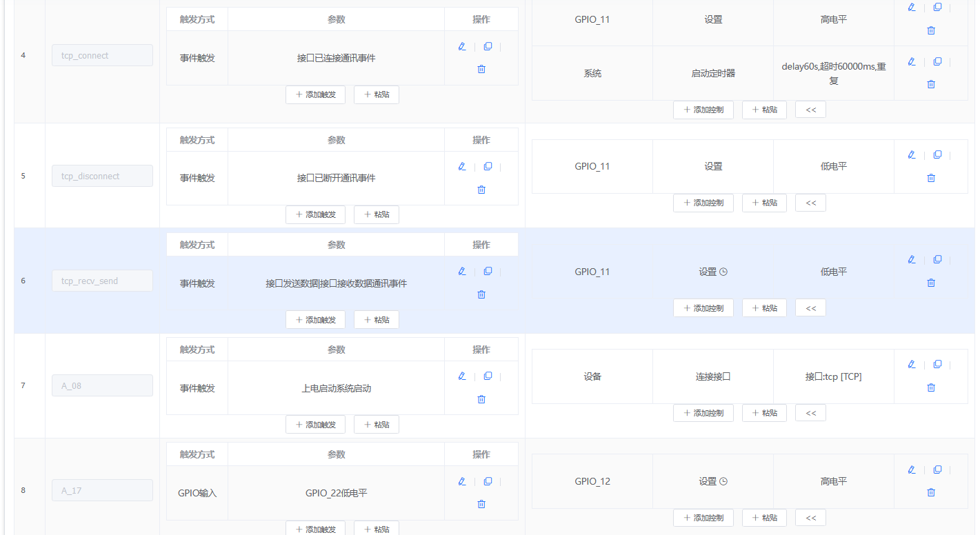980x535 pixels.
Task: Edit the tcp_connect trigger with the pencil icon
Action: point(461,46)
